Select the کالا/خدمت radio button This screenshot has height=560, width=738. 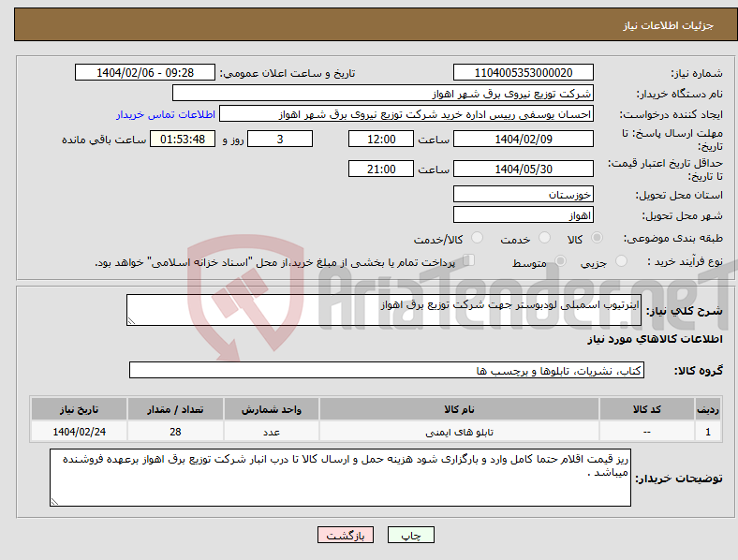click(x=478, y=238)
